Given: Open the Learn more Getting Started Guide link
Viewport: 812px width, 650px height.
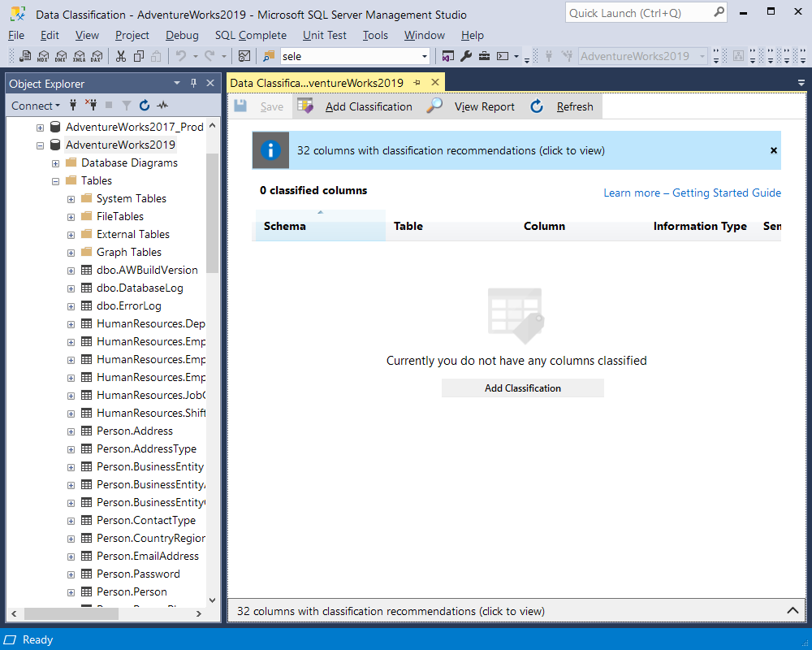Looking at the screenshot, I should tap(692, 193).
